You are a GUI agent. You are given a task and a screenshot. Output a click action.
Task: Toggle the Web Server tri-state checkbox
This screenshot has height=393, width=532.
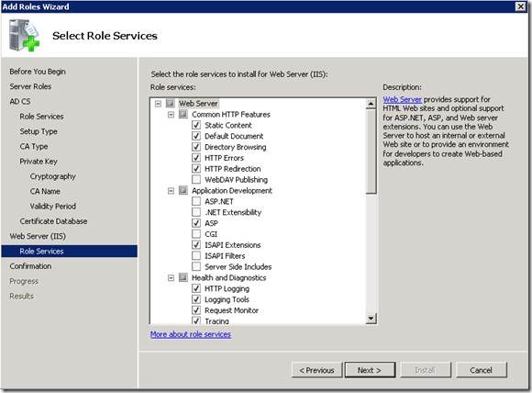[171, 103]
